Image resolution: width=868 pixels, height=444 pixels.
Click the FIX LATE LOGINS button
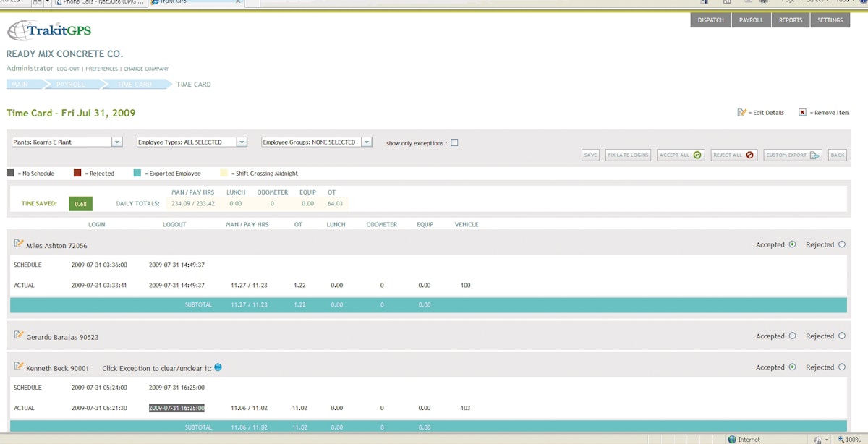pos(628,155)
